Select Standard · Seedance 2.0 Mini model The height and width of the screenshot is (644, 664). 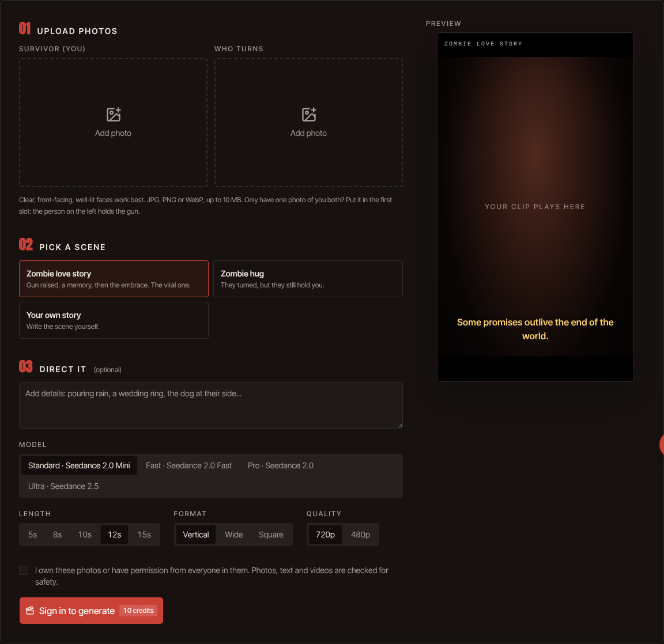[x=79, y=465]
